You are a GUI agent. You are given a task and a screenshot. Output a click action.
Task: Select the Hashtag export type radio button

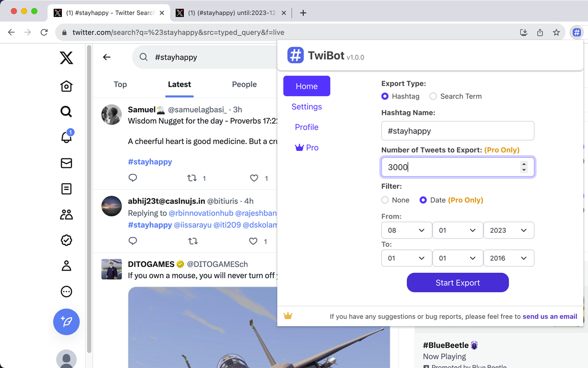[384, 96]
